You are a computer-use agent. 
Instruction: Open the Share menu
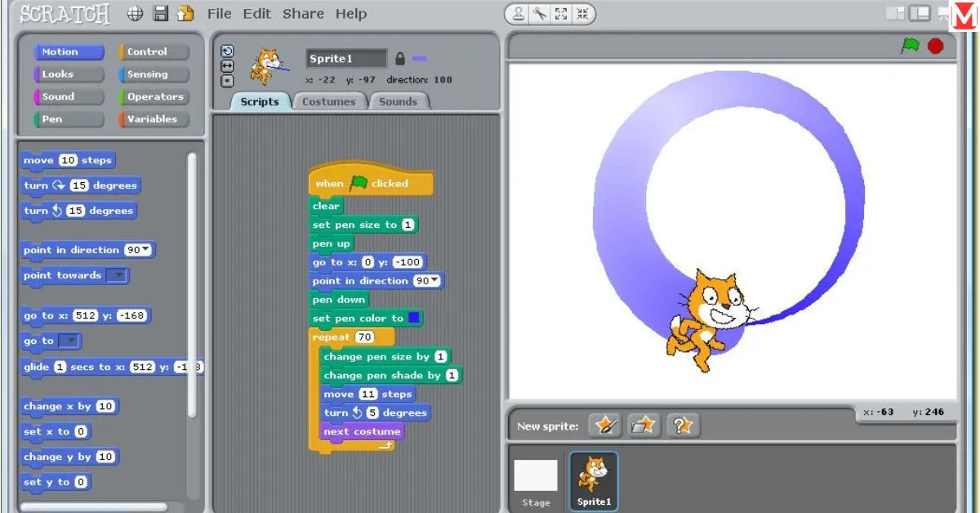coord(303,14)
